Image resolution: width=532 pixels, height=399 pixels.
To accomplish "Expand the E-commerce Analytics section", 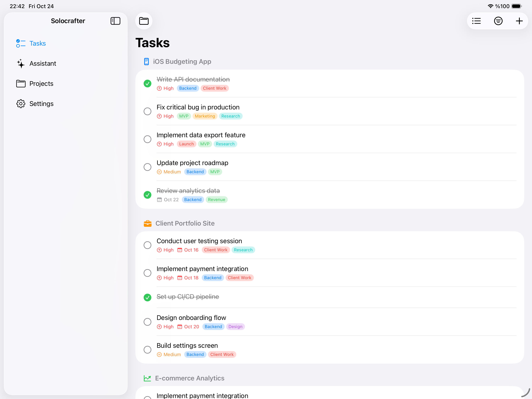I will pos(190,378).
